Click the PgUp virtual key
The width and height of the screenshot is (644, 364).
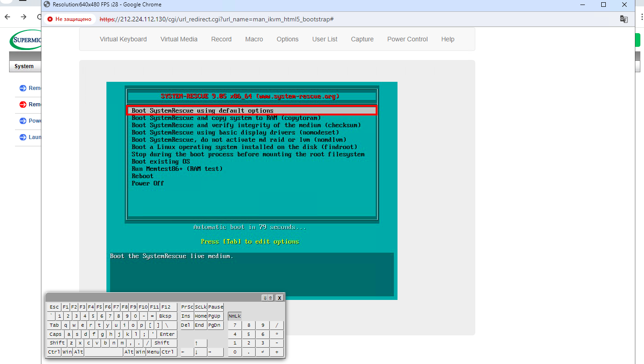tap(216, 316)
